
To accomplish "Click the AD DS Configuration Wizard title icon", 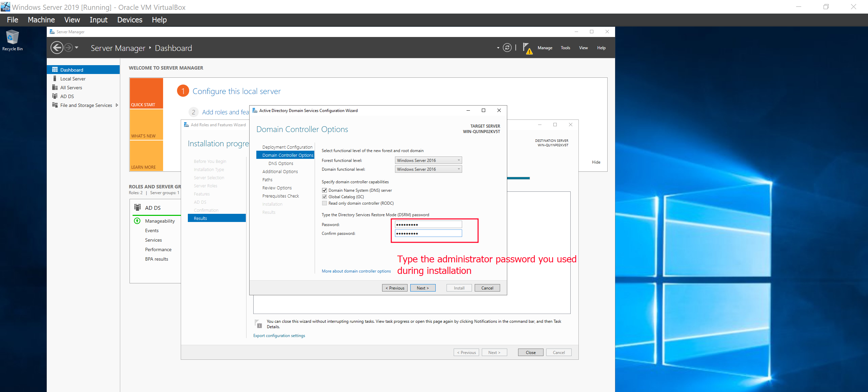I will coord(255,110).
